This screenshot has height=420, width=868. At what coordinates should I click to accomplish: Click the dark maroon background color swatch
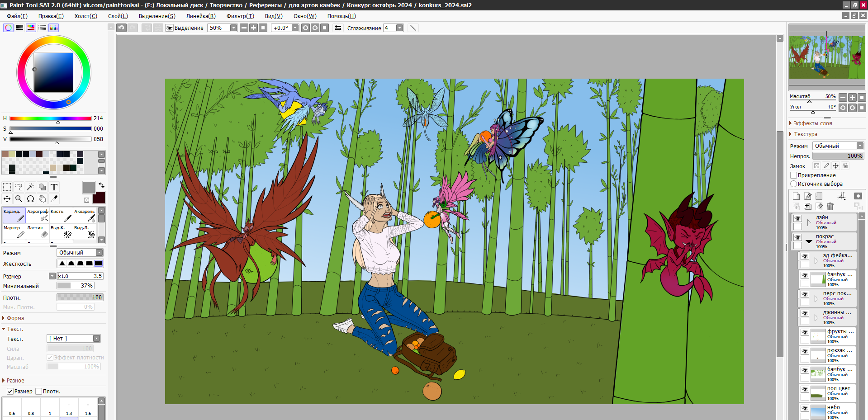tap(99, 198)
